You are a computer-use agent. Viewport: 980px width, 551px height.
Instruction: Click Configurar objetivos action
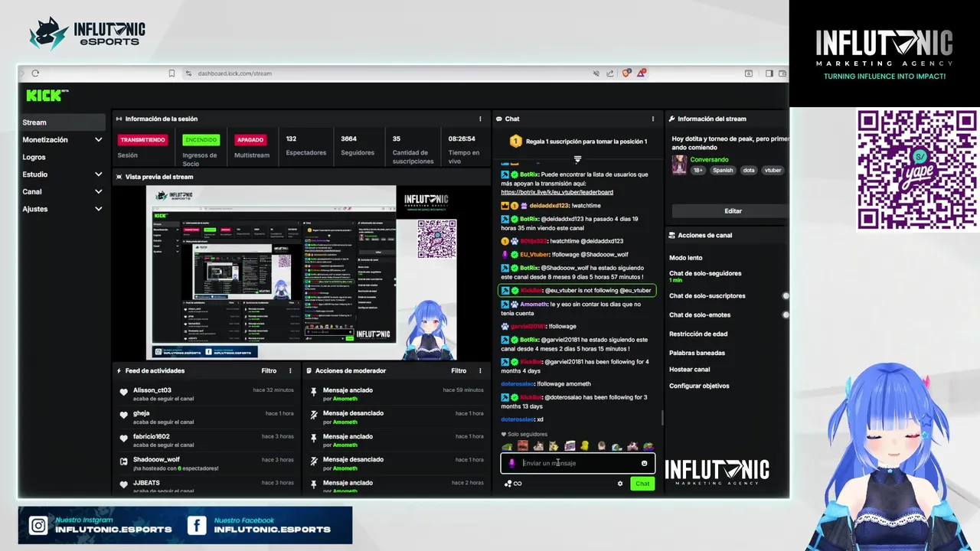[x=699, y=386]
